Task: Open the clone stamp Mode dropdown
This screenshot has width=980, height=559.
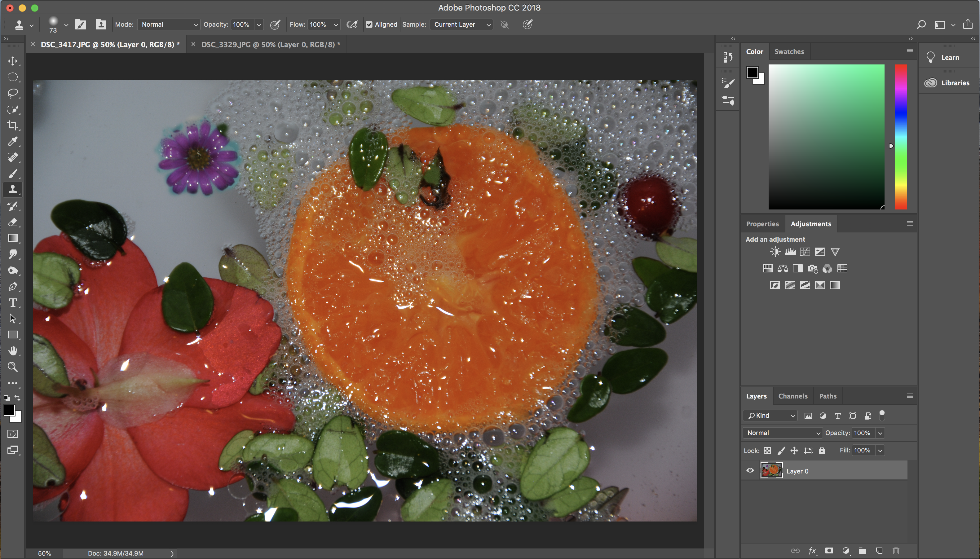Action: pyautogui.click(x=169, y=24)
